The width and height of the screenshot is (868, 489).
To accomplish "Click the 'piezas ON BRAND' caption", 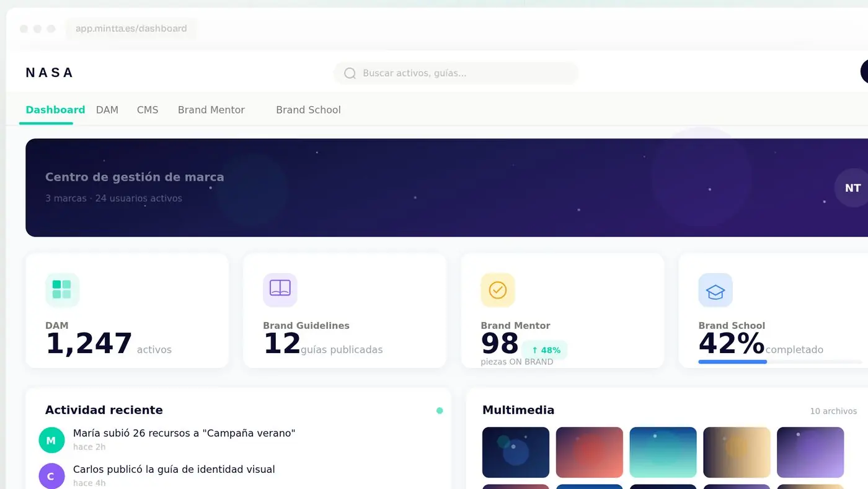I will click(x=517, y=362).
